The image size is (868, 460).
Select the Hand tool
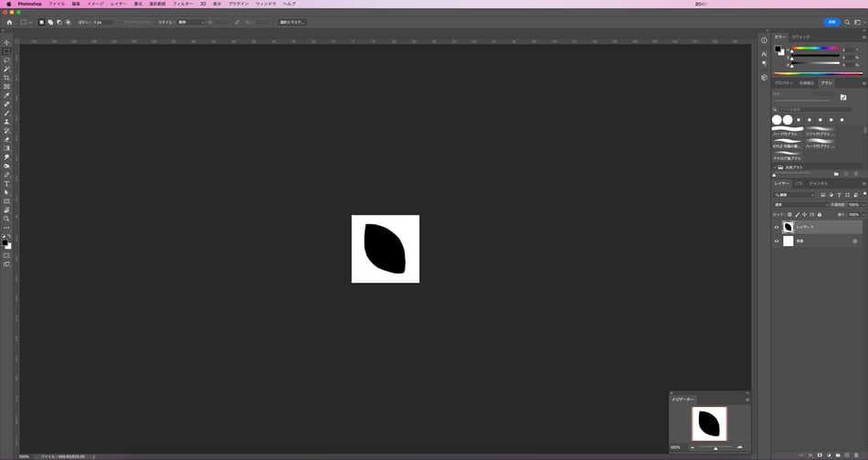(x=6, y=210)
